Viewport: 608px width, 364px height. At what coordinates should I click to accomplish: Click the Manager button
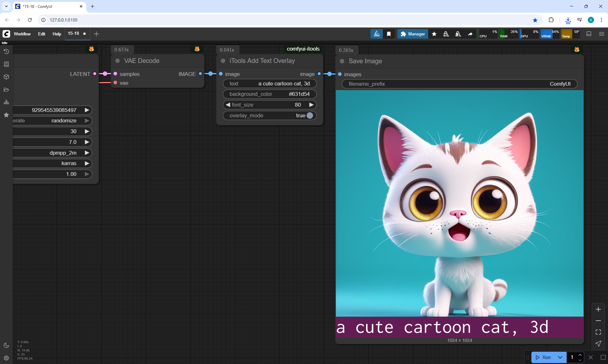pyautogui.click(x=413, y=34)
